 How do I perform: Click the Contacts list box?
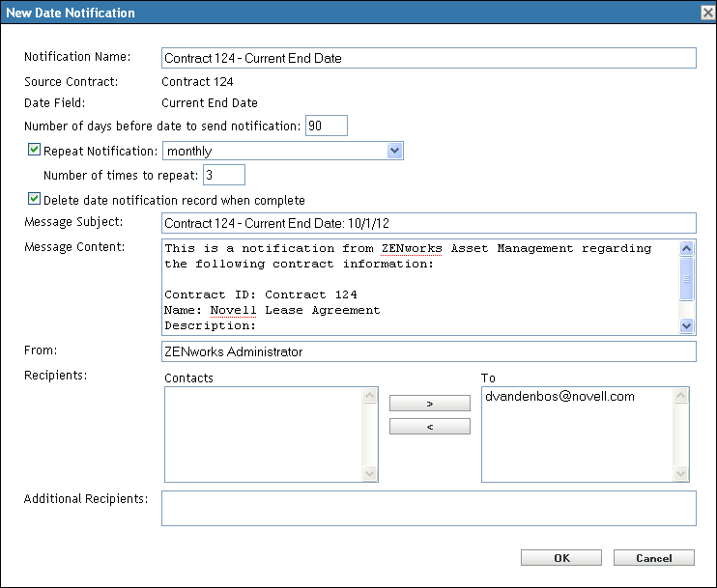263,434
